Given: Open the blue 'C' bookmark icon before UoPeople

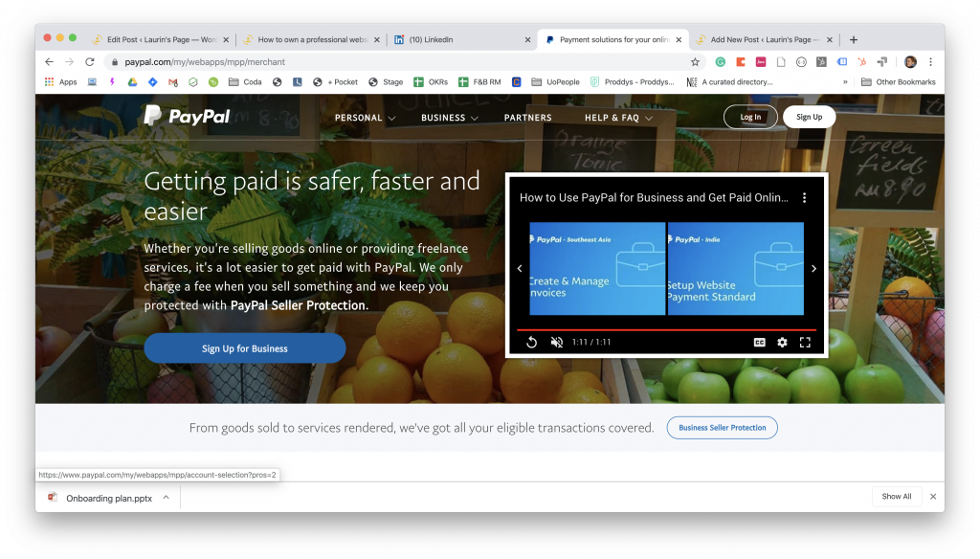Looking at the screenshot, I should click(516, 82).
